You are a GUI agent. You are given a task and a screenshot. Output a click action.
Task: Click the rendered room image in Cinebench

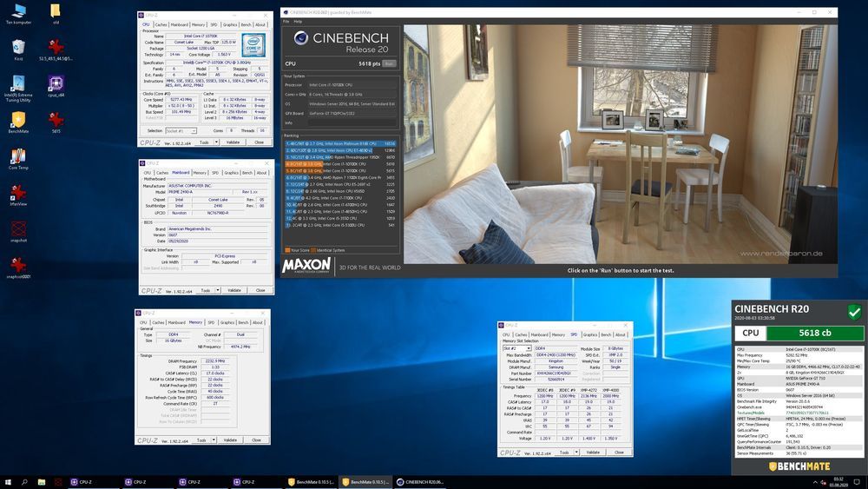coord(620,144)
